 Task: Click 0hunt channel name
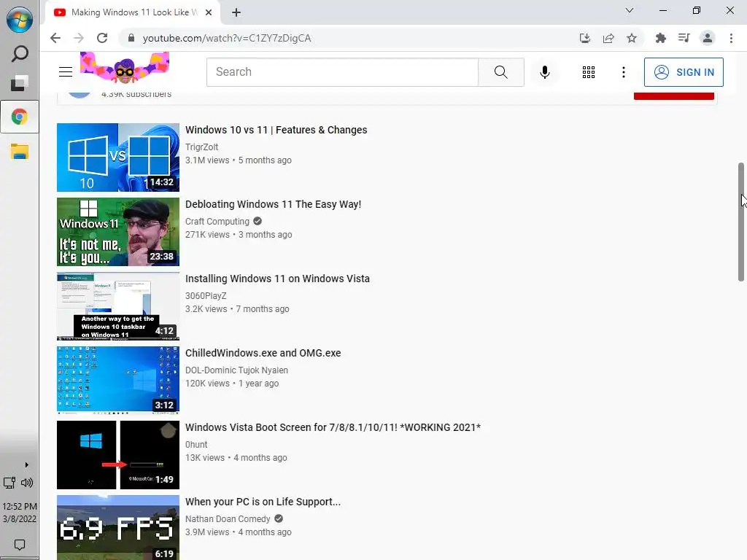click(196, 444)
